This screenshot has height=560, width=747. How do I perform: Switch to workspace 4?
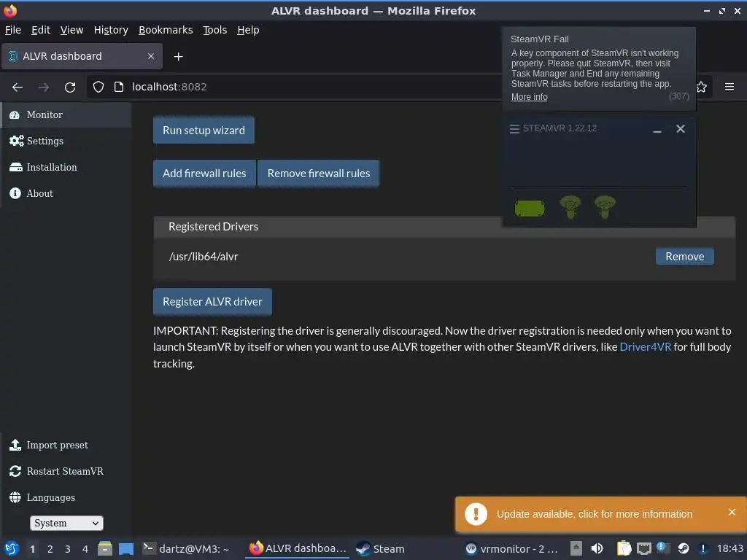85,549
